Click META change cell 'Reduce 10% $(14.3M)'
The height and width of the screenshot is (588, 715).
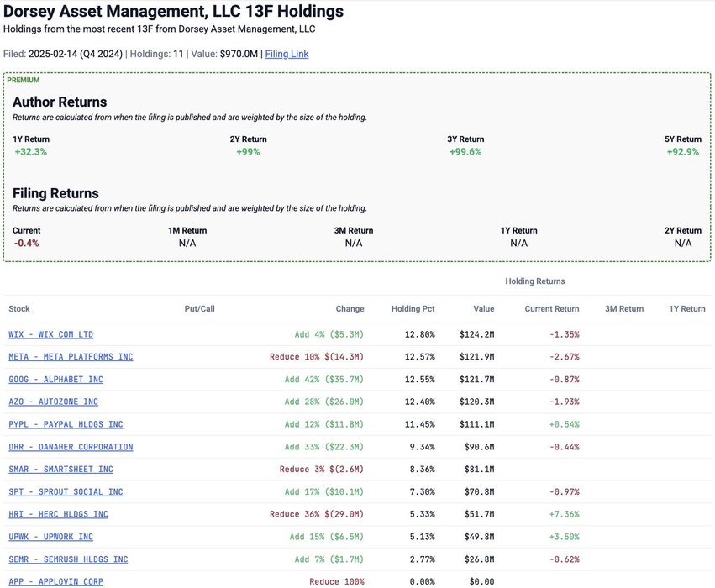(x=317, y=356)
